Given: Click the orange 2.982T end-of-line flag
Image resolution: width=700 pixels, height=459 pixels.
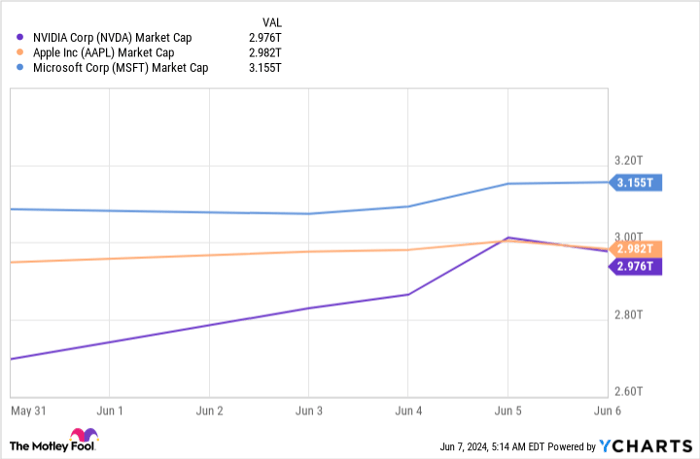Looking at the screenshot, I should pyautogui.click(x=635, y=249).
